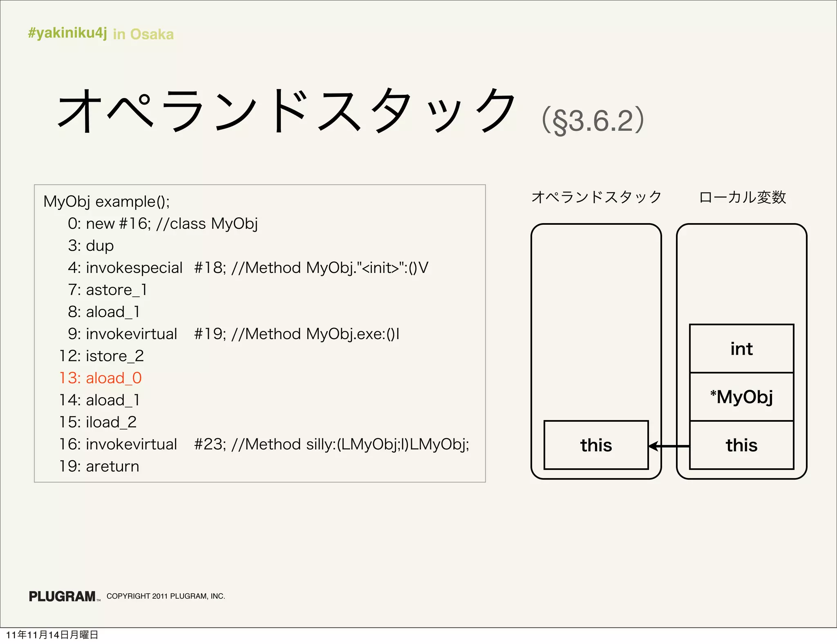Screen dimensions: 837x644
Task: Click the ローカル変数 column label
Action: (742, 197)
